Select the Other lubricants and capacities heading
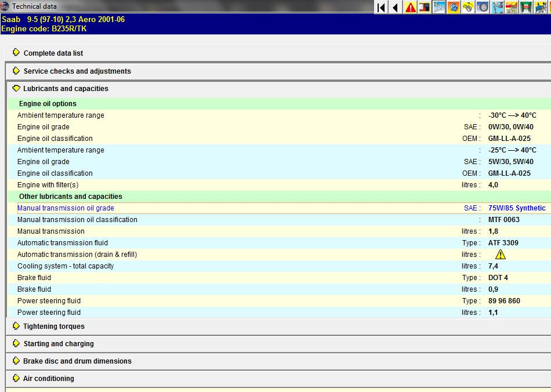Viewport: 551px width, 392px height. pyautogui.click(x=71, y=197)
